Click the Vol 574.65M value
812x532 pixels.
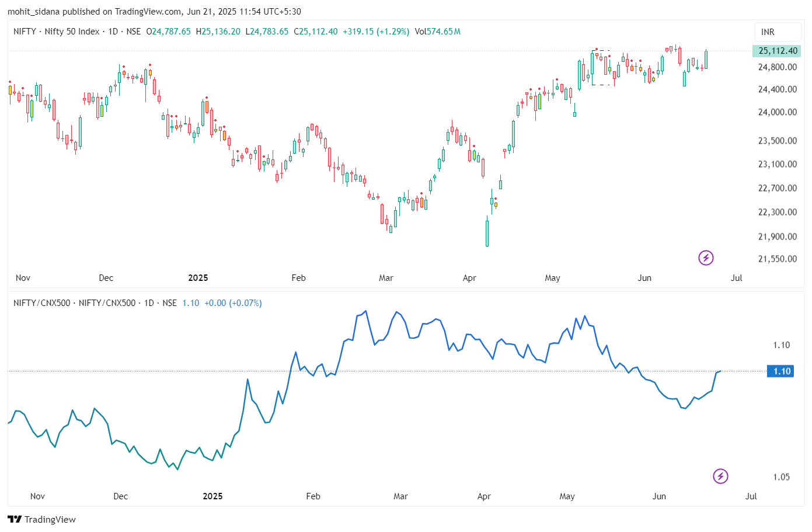pyautogui.click(x=437, y=32)
